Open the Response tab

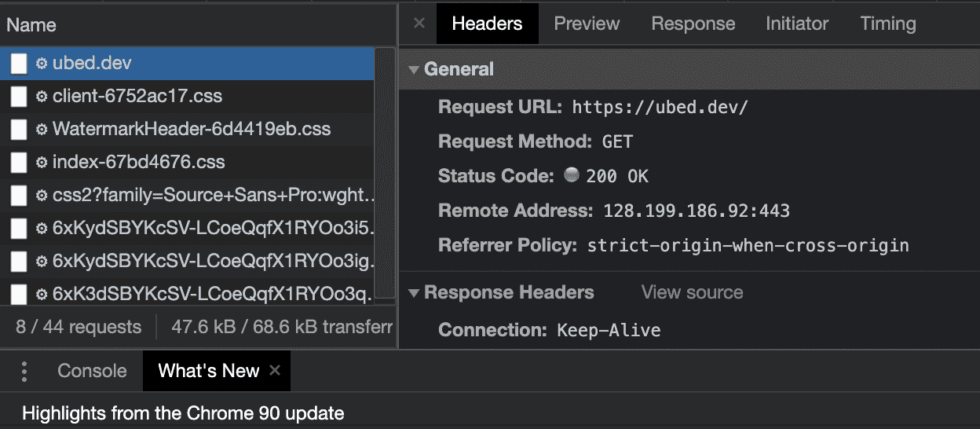click(693, 24)
